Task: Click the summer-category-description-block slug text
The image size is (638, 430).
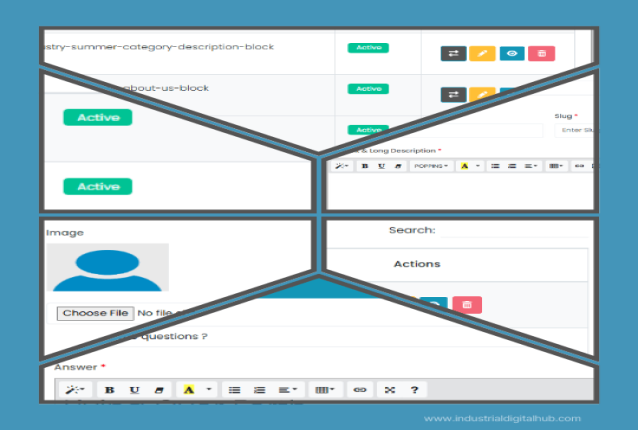Action: click(x=159, y=47)
